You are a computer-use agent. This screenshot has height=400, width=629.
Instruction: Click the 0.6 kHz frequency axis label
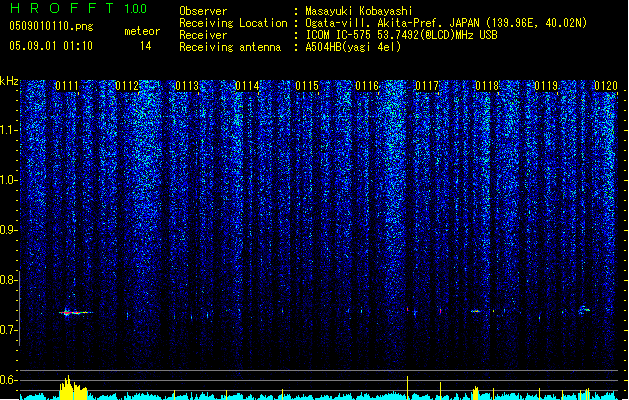[x=9, y=380]
